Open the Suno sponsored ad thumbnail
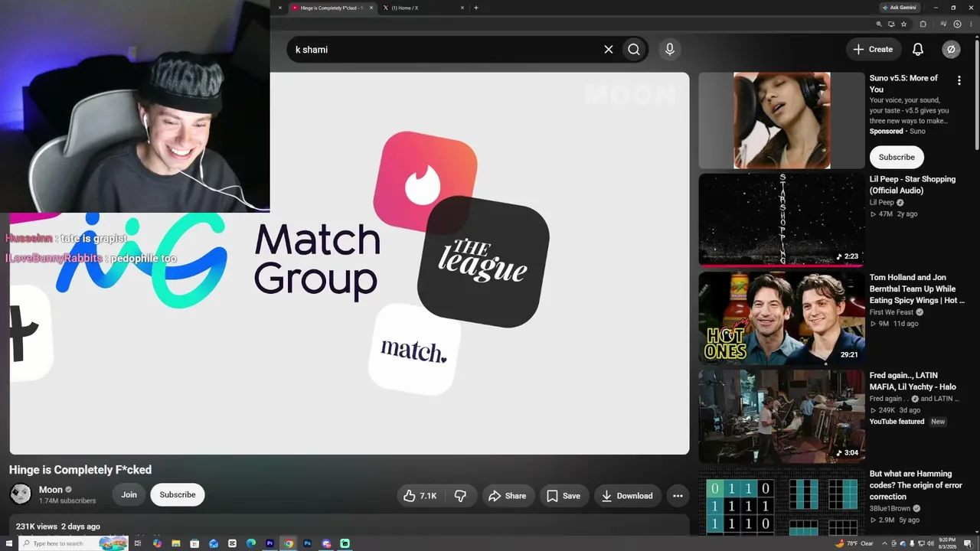This screenshot has height=551, width=980. pos(782,120)
